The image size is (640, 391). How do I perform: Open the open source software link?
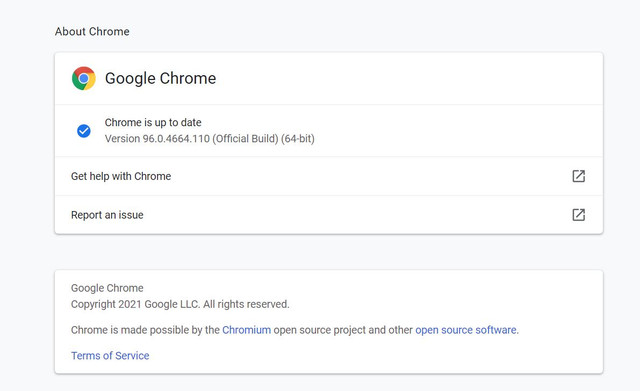(x=466, y=330)
